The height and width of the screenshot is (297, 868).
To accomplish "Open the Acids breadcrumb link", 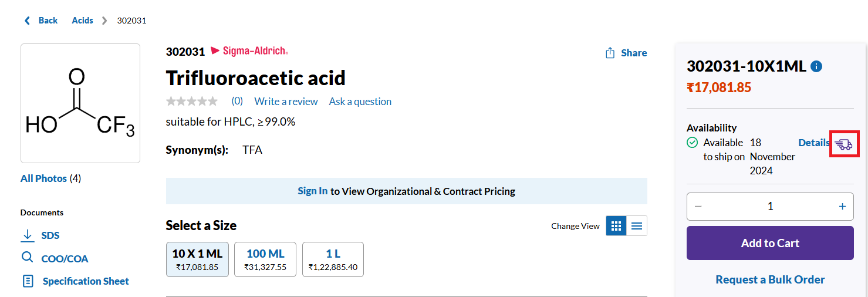I will [82, 21].
